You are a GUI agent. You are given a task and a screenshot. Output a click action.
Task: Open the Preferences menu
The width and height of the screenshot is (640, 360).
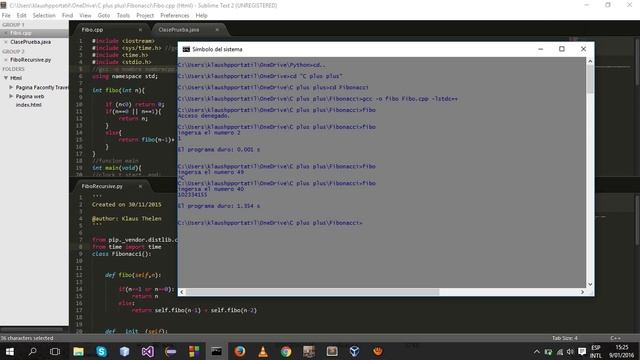[x=175, y=16]
